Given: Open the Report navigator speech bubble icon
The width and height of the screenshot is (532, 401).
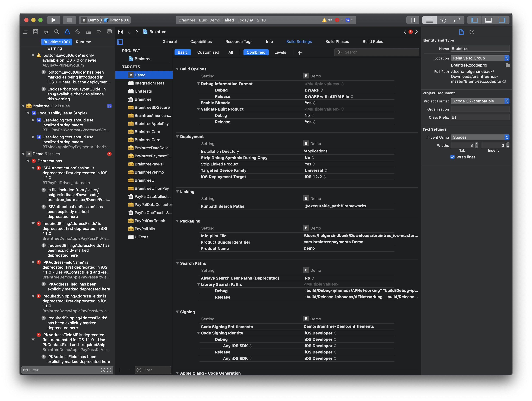Looking at the screenshot, I should 109,32.
